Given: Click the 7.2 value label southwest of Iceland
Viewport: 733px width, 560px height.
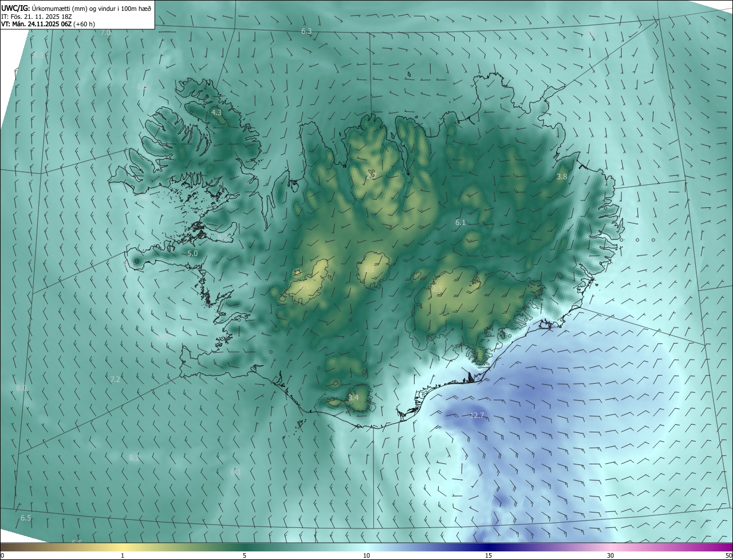Looking at the screenshot, I should click(x=115, y=379).
